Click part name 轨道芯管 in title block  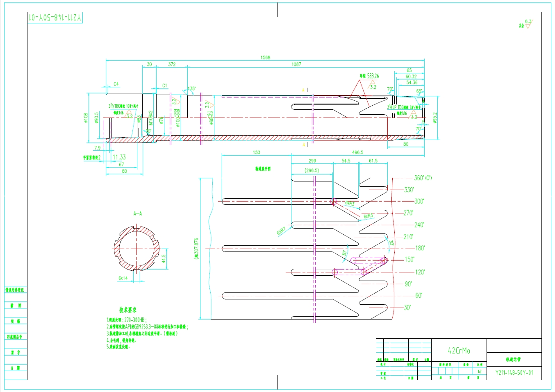(x=513, y=360)
